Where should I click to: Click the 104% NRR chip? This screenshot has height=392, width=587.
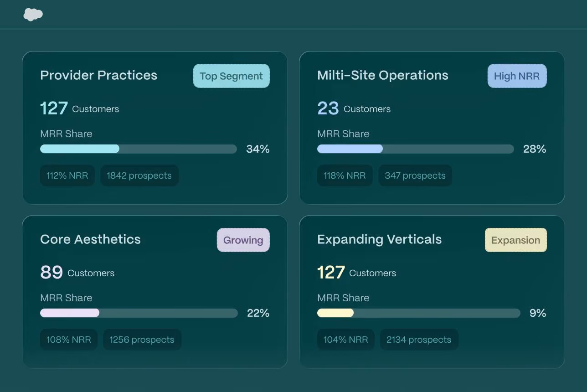point(345,340)
